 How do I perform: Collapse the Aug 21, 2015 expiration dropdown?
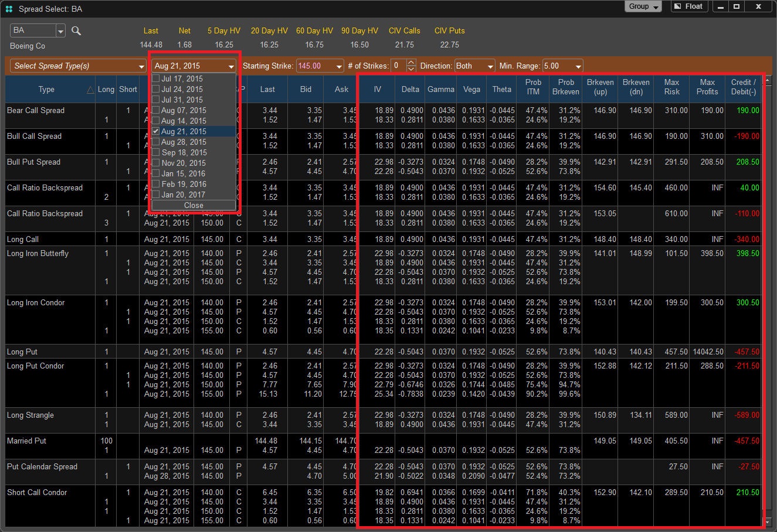point(194,66)
